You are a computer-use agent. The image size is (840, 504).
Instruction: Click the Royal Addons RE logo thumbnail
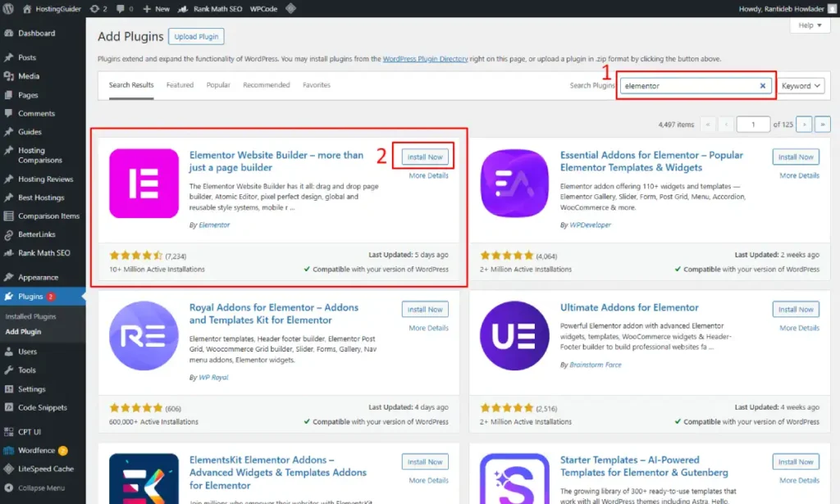144,336
